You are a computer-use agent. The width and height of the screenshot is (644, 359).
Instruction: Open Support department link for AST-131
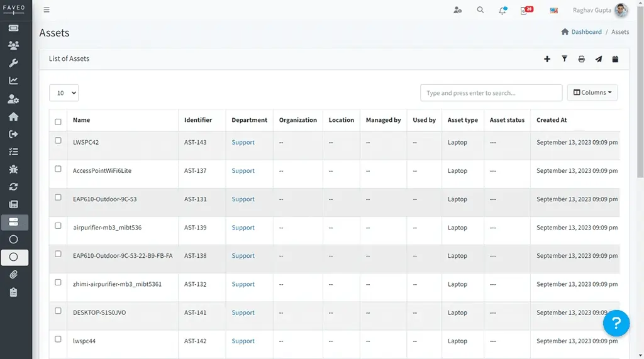243,199
